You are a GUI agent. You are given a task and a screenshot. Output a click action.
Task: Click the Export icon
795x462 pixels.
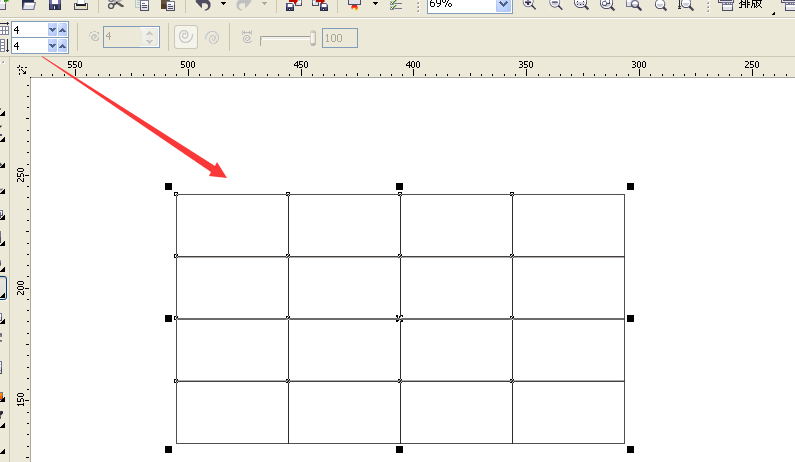coord(320,5)
